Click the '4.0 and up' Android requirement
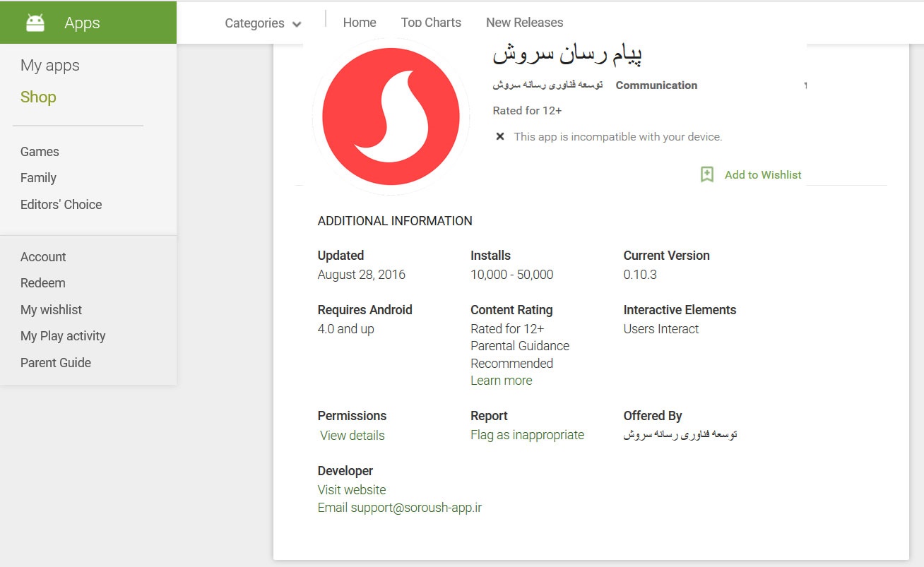 tap(346, 329)
